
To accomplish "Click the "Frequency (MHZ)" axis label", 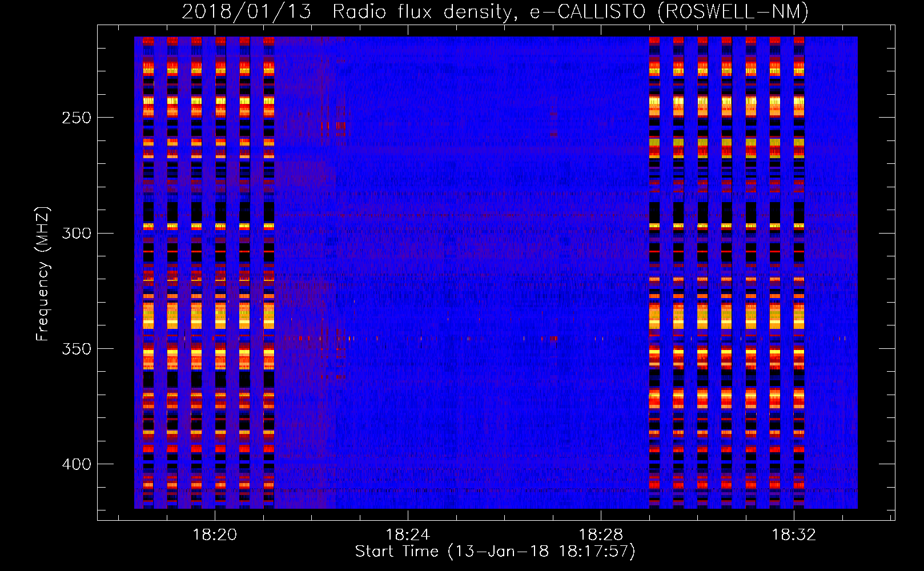I will point(43,274).
